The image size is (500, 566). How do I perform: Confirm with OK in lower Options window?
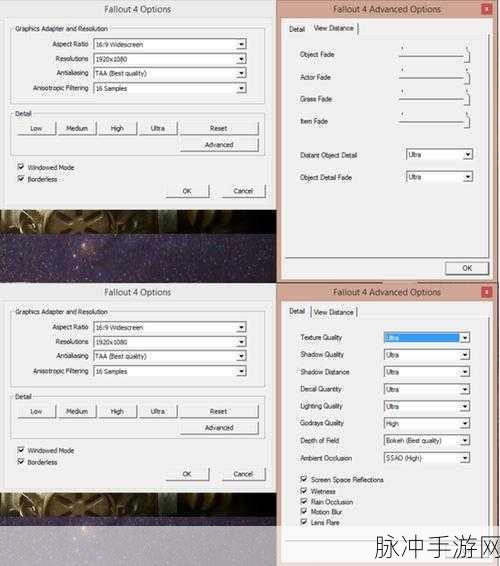pyautogui.click(x=187, y=474)
